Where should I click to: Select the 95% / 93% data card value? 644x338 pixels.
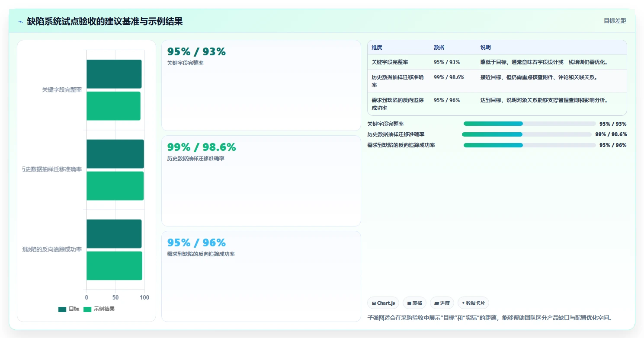pos(196,52)
